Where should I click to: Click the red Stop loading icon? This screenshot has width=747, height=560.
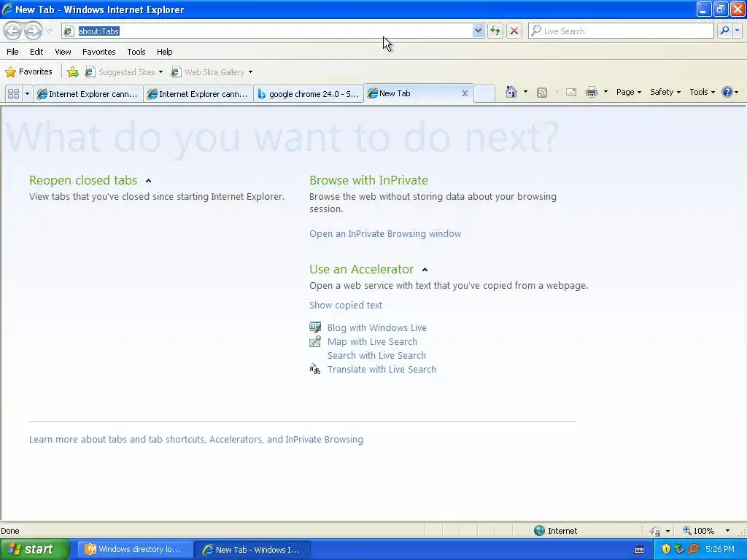click(514, 31)
